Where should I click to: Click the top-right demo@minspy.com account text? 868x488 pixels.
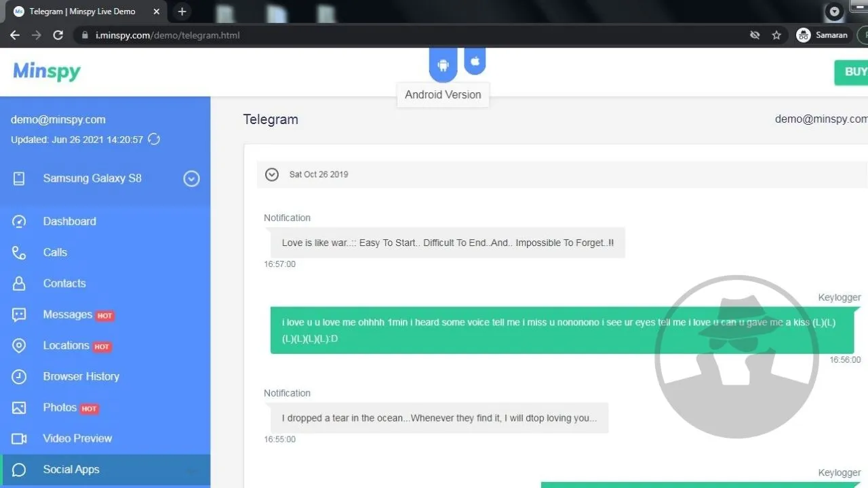[x=821, y=119]
